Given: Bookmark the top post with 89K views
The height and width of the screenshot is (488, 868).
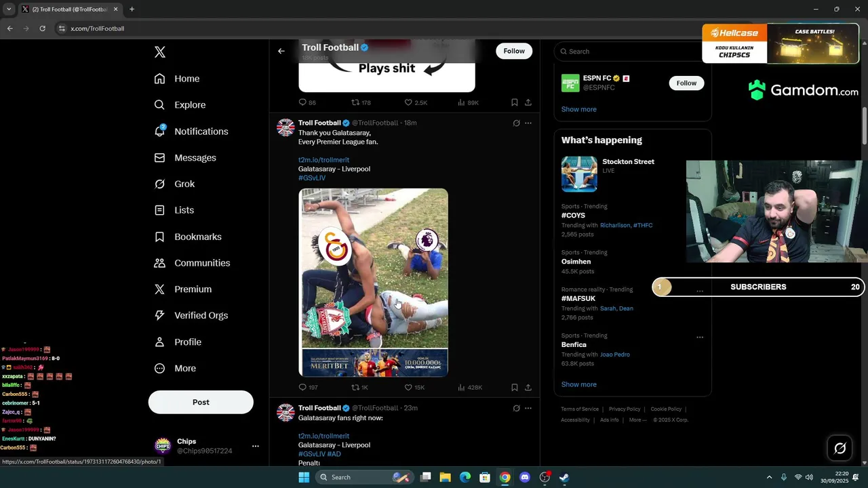Looking at the screenshot, I should point(515,102).
